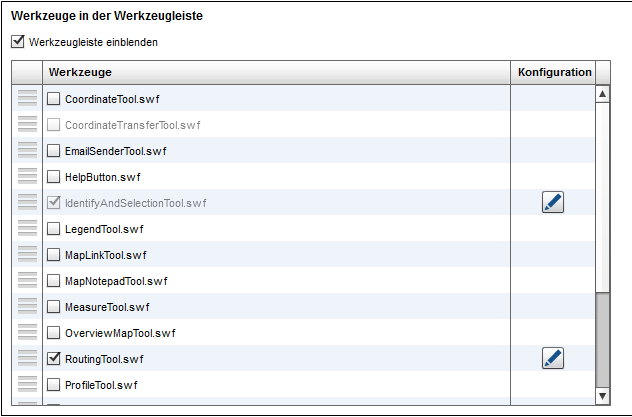Tick the OverviewMapTool.swf checkbox

coord(53,332)
